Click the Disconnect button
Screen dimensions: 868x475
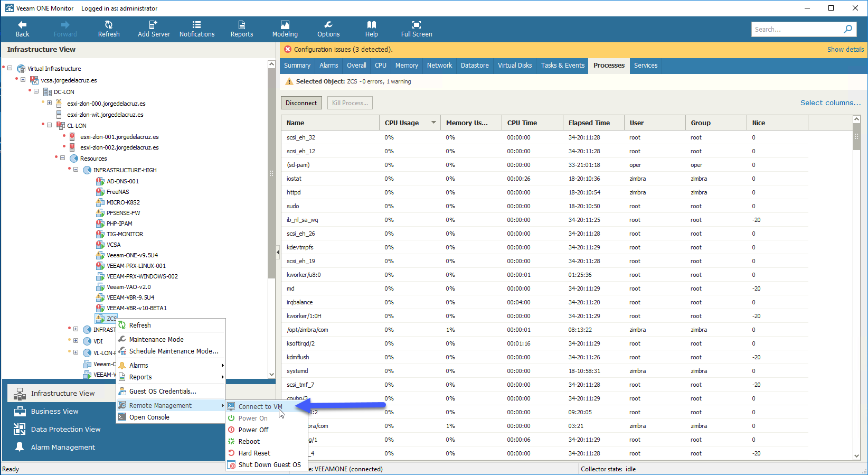click(x=301, y=103)
